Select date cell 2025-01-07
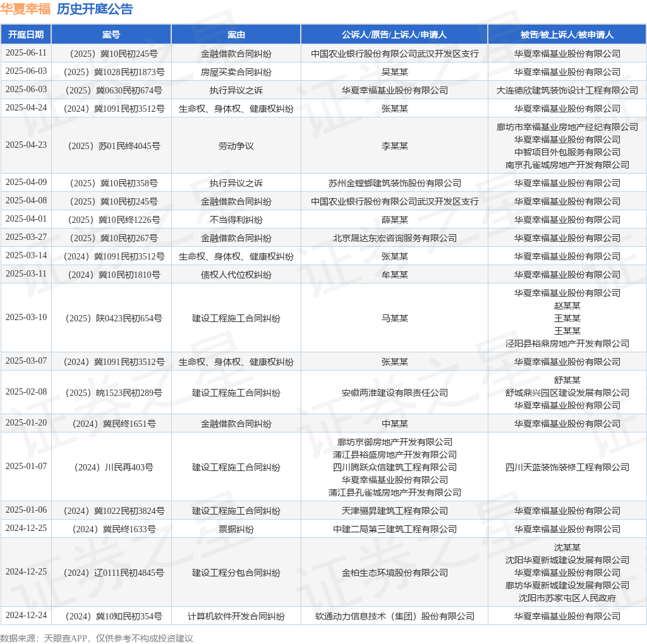Image resolution: width=647 pixels, height=644 pixels. 26,467
